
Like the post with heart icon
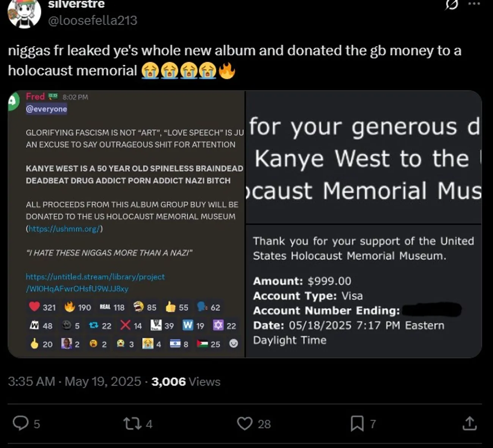(x=245, y=423)
